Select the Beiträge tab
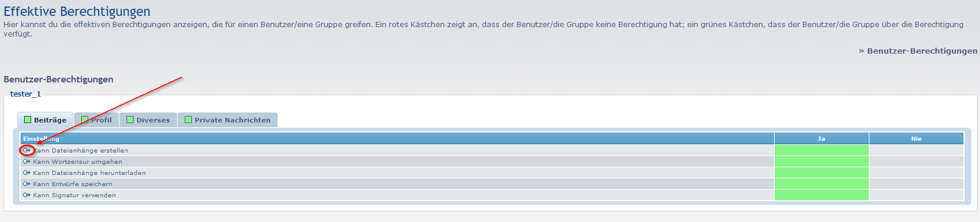This screenshot has width=980, height=222. pyautogui.click(x=45, y=120)
